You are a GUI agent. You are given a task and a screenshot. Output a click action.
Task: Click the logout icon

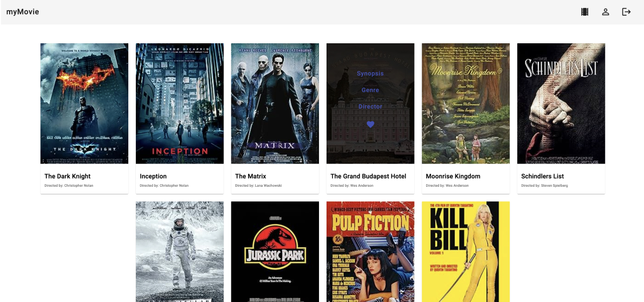626,12
